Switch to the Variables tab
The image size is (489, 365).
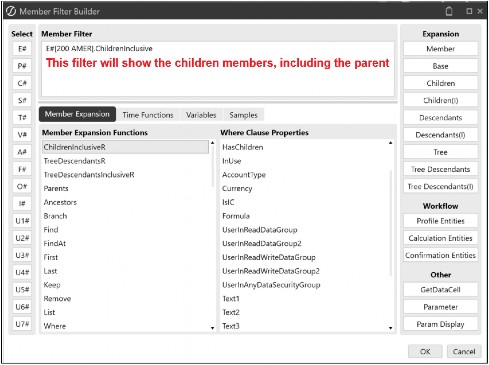click(x=201, y=115)
